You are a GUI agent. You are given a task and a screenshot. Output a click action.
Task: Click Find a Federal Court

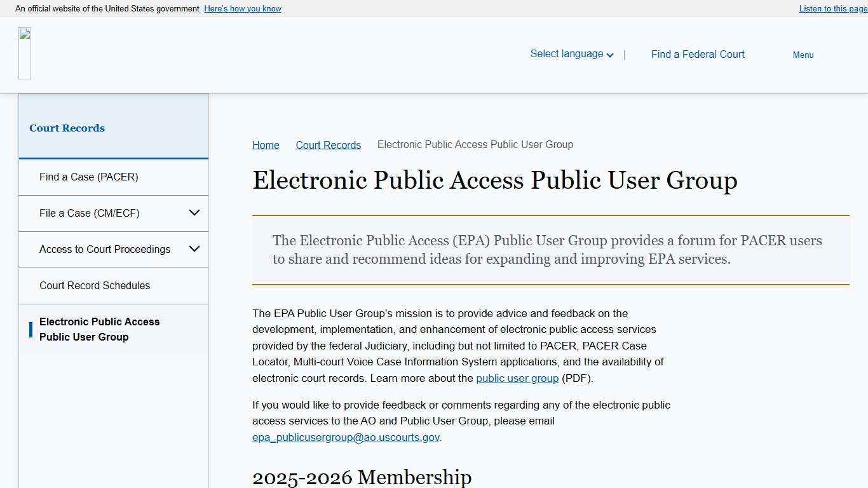pyautogui.click(x=697, y=54)
